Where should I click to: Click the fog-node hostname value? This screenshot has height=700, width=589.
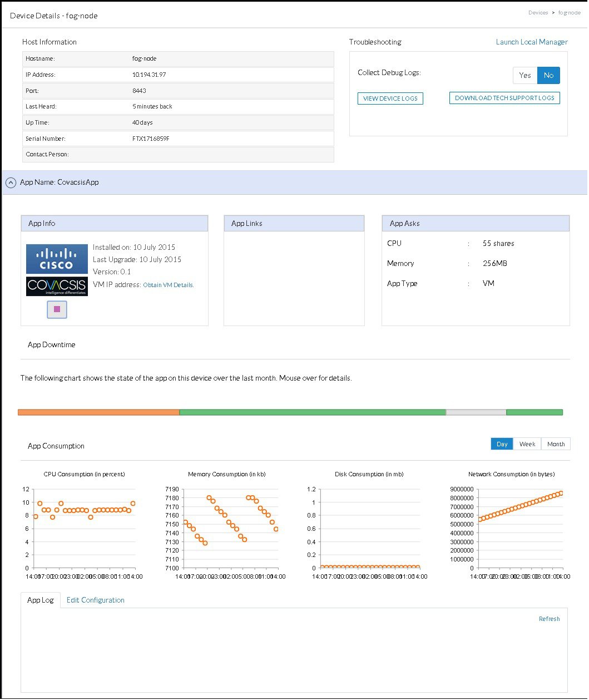145,58
